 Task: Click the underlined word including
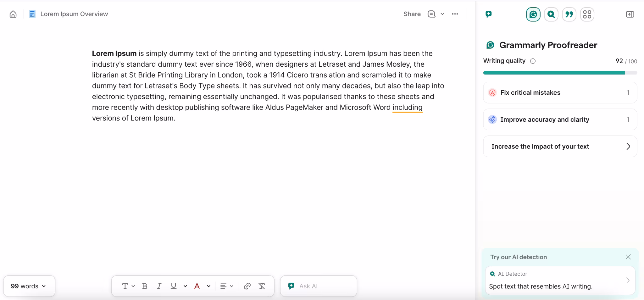(x=408, y=107)
